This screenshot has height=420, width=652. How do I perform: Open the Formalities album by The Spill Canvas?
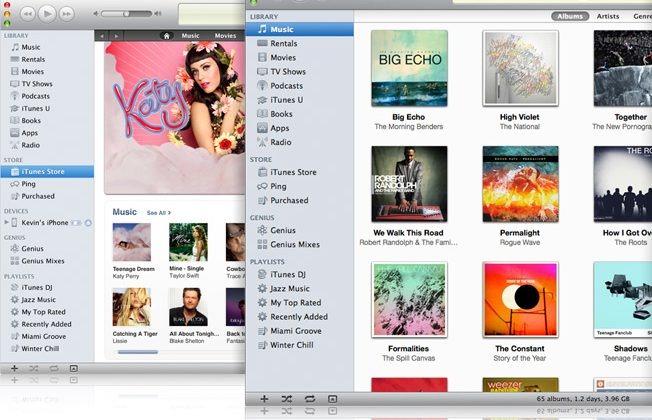tap(409, 299)
